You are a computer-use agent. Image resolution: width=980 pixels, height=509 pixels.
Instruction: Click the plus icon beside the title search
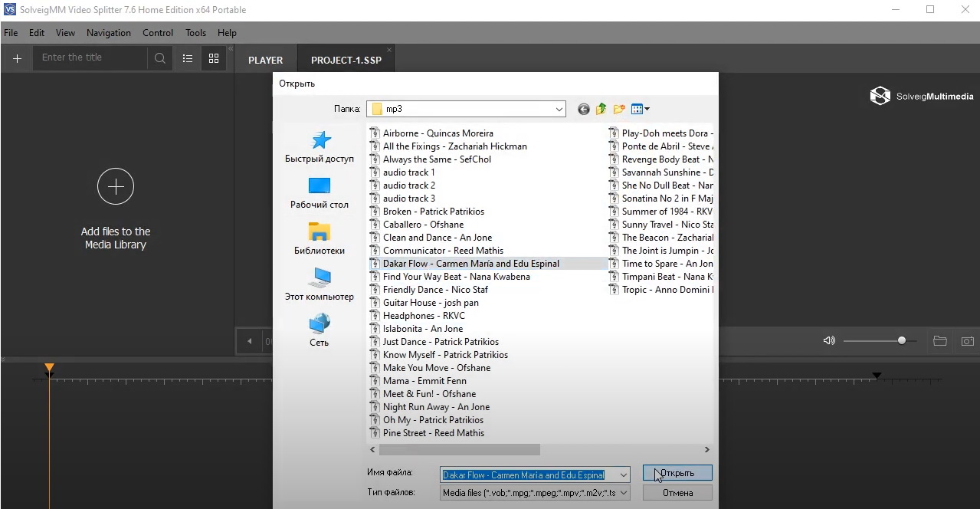17,58
